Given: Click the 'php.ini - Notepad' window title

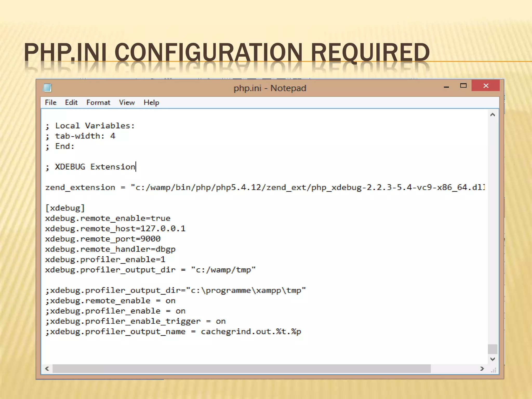Looking at the screenshot, I should click(x=270, y=88).
